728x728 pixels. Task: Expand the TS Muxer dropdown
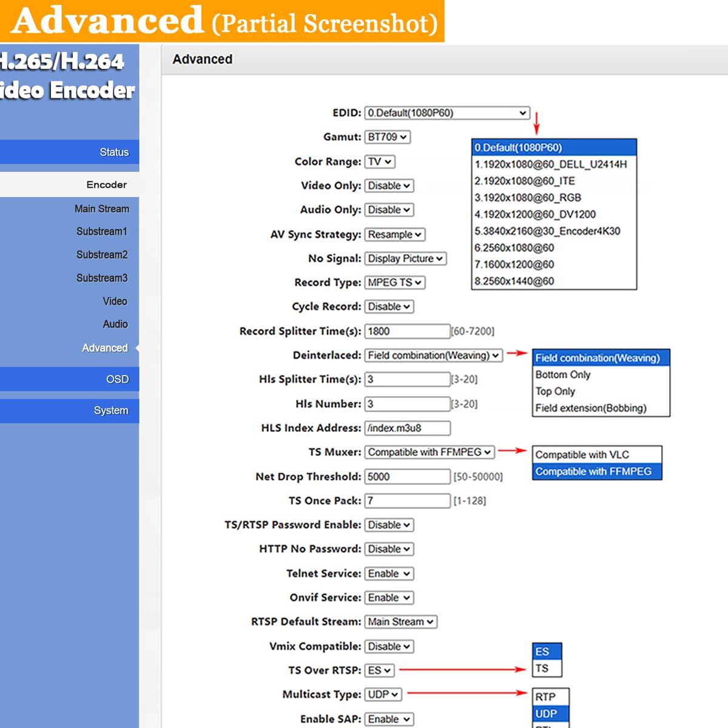[x=430, y=453]
